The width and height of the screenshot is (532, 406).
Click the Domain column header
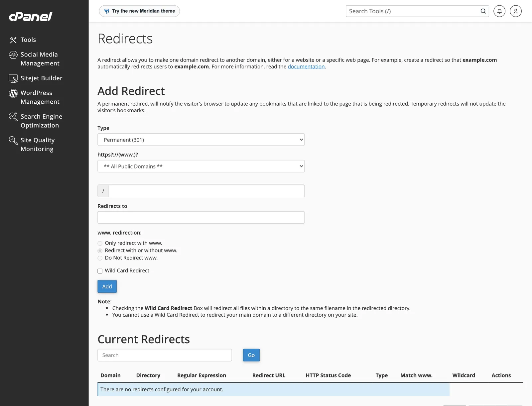click(x=110, y=375)
